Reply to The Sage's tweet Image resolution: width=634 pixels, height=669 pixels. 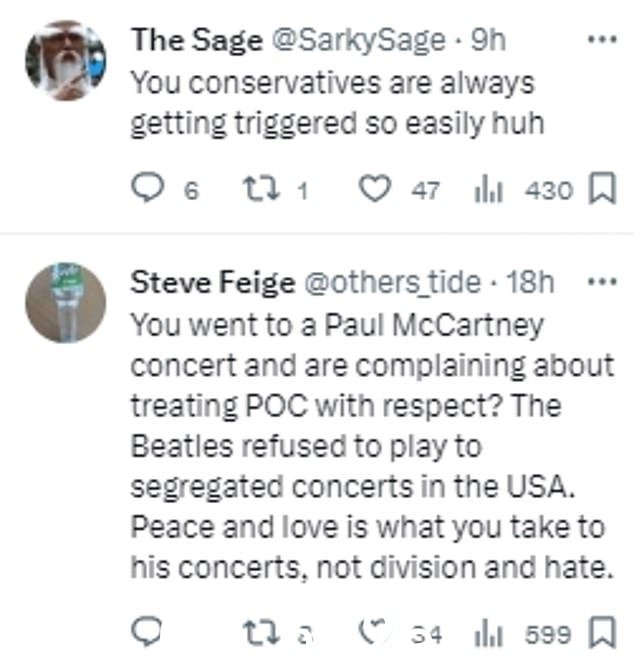coord(147,189)
